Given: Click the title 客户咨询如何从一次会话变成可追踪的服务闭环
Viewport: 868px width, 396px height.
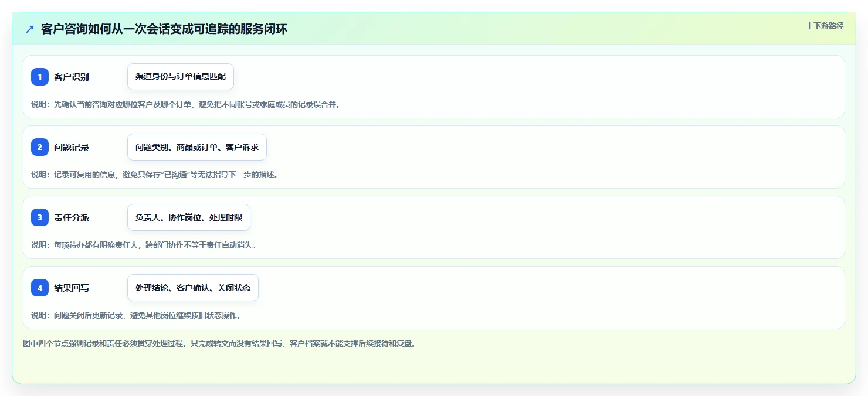Looking at the screenshot, I should (164, 29).
